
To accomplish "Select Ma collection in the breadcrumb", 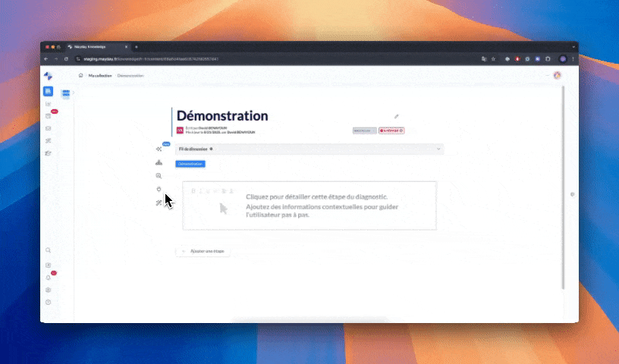I will point(99,75).
